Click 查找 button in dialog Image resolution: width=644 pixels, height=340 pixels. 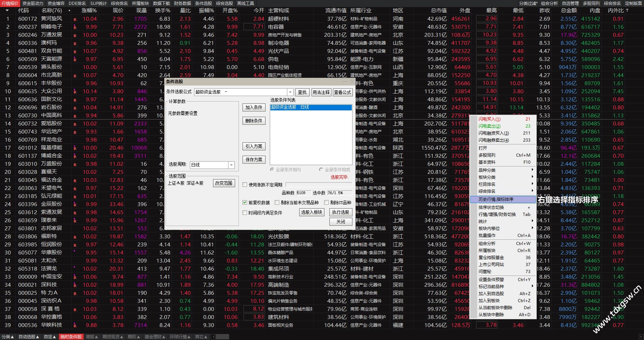302,92
